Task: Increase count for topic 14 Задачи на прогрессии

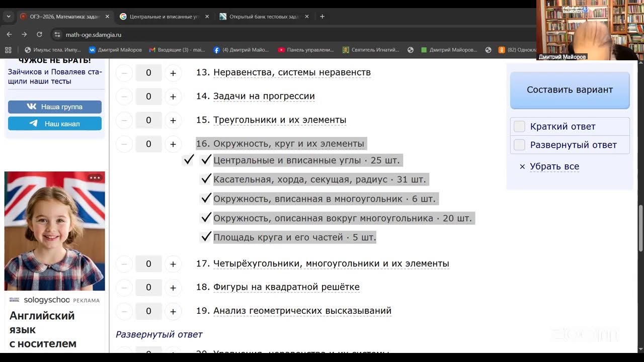Action: point(173,97)
